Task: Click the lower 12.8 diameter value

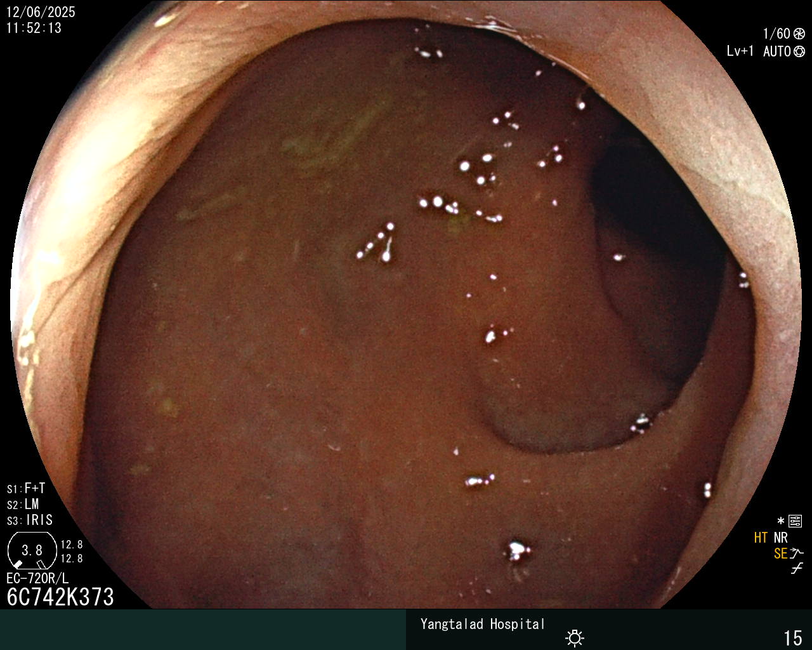Action: (x=72, y=559)
